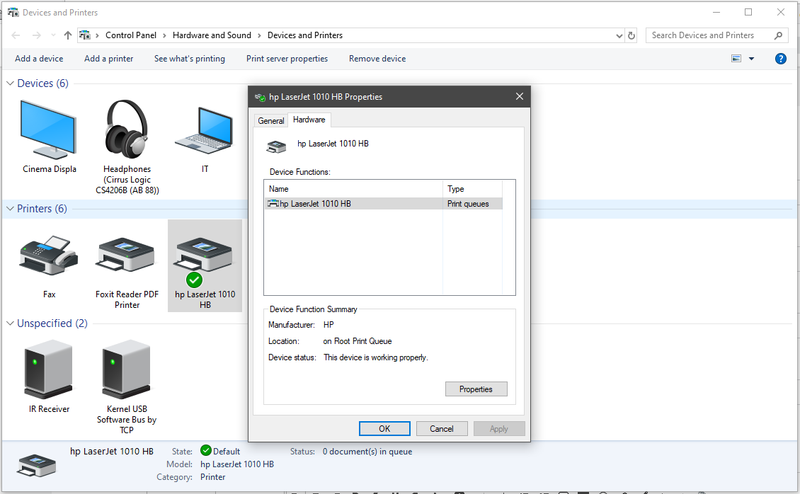Click Hardware and Sound in the breadcrumb
Image resolution: width=800 pixels, height=494 pixels.
tap(212, 35)
